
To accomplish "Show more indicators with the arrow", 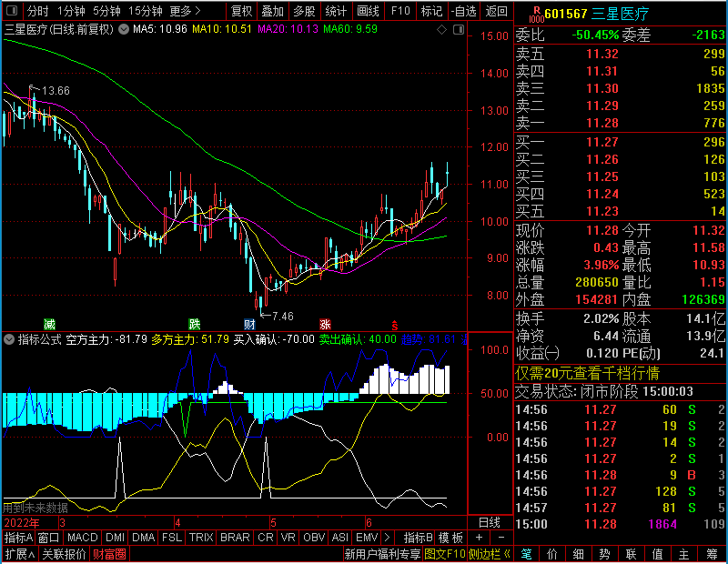I will tap(388, 538).
